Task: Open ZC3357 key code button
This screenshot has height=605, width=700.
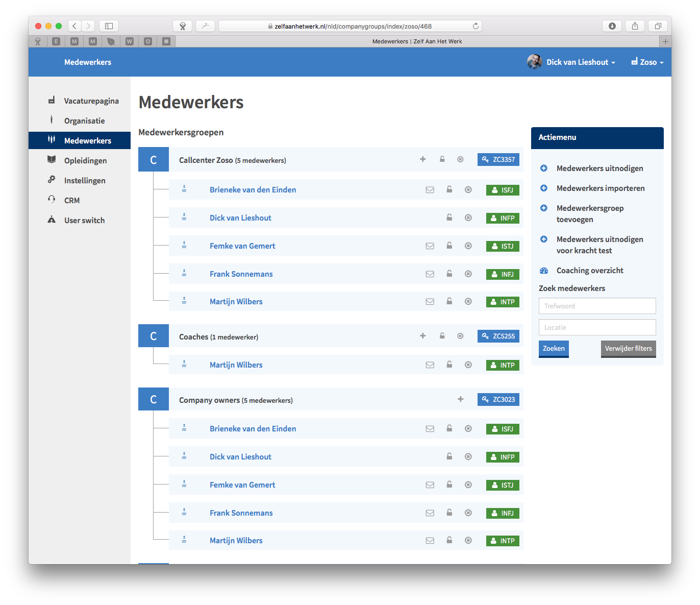Action: click(x=498, y=159)
